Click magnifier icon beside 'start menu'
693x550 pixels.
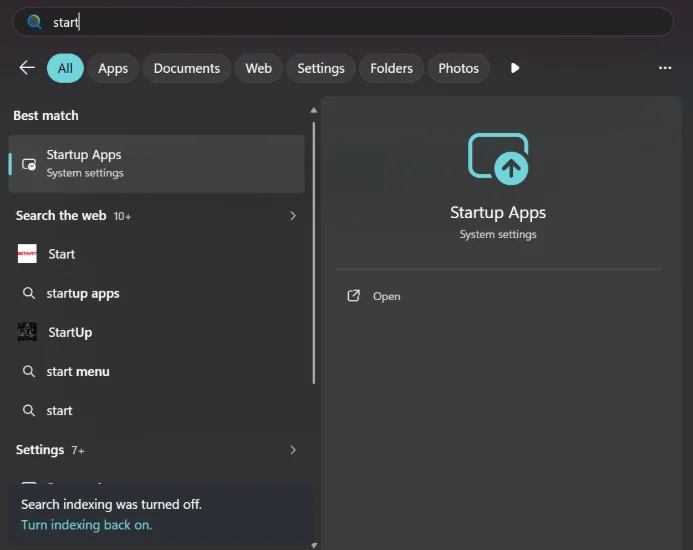click(x=29, y=371)
